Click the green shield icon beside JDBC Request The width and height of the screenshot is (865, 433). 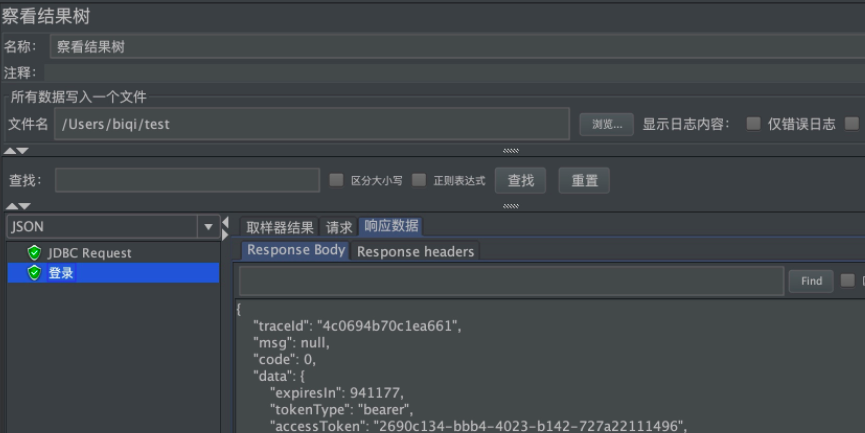coord(34,253)
